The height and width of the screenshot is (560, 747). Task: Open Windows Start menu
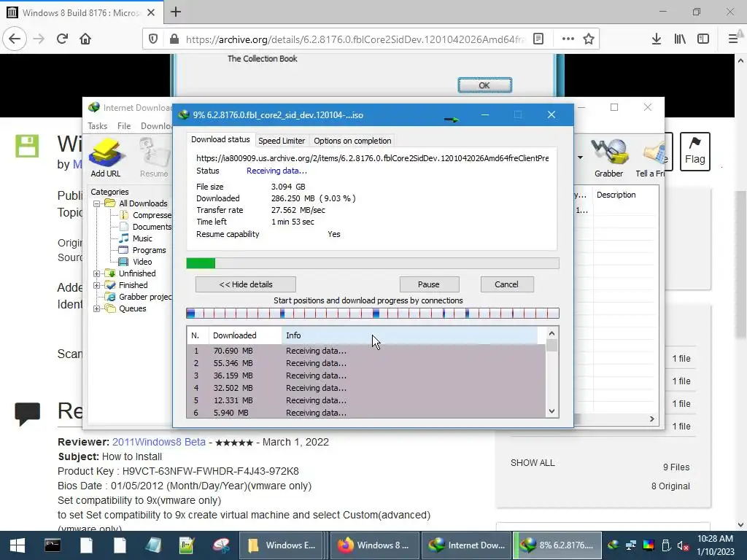[x=18, y=545]
